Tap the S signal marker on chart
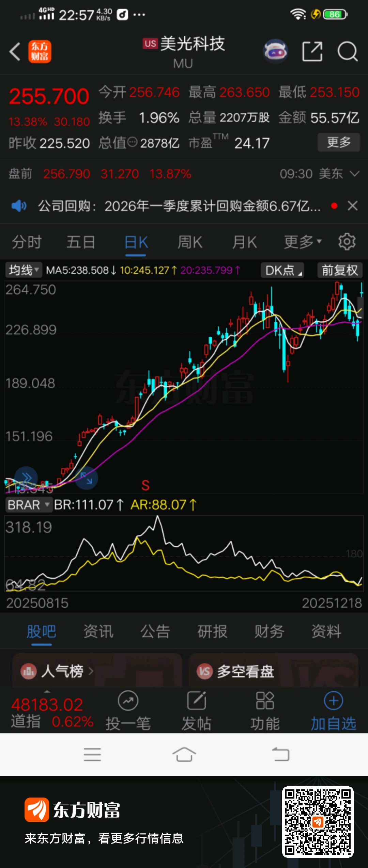 click(145, 485)
